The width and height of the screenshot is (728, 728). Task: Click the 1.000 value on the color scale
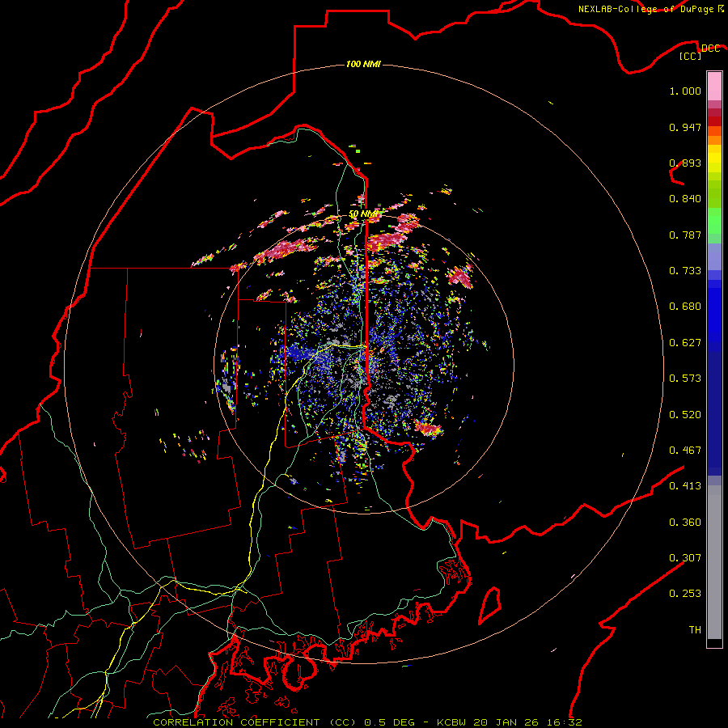[685, 91]
